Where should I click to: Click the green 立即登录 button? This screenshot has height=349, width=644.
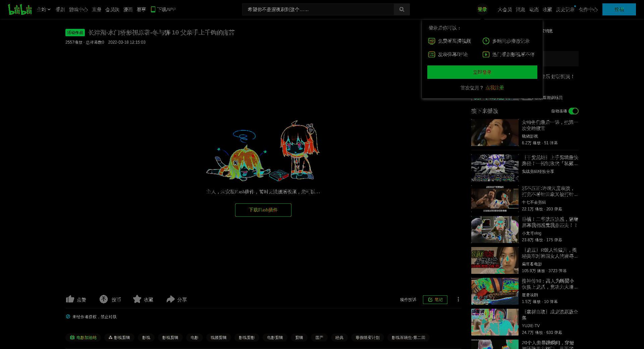tap(482, 72)
